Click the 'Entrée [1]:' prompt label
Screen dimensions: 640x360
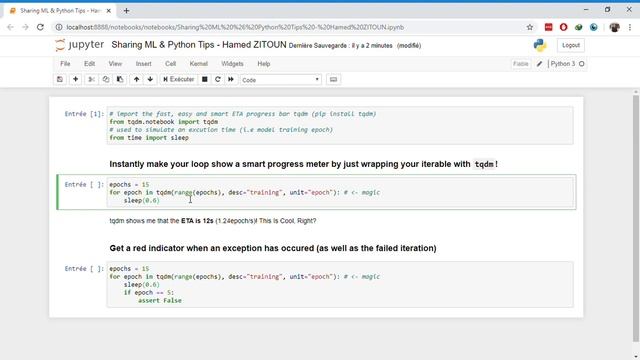click(x=84, y=114)
